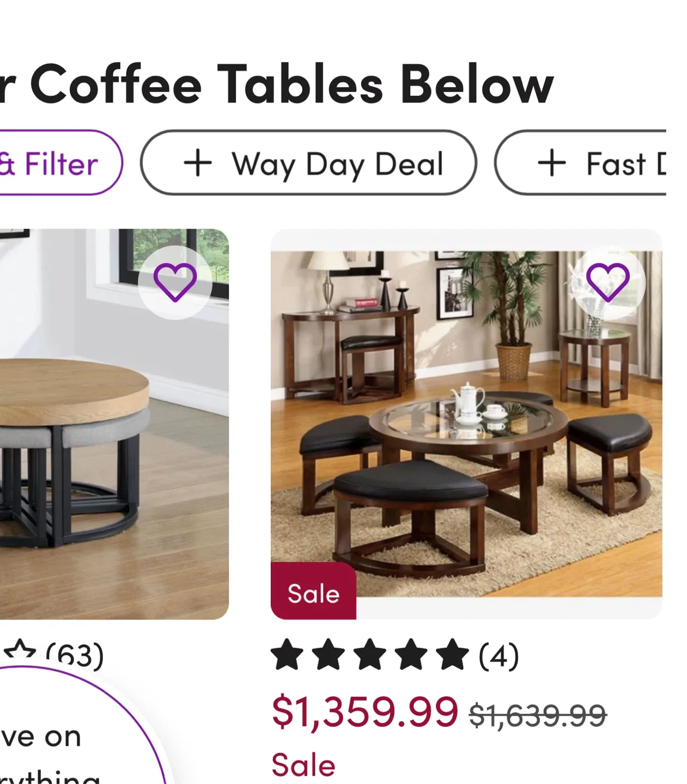Click the heart icon on the left product
The height and width of the screenshot is (784, 687).
point(176,283)
